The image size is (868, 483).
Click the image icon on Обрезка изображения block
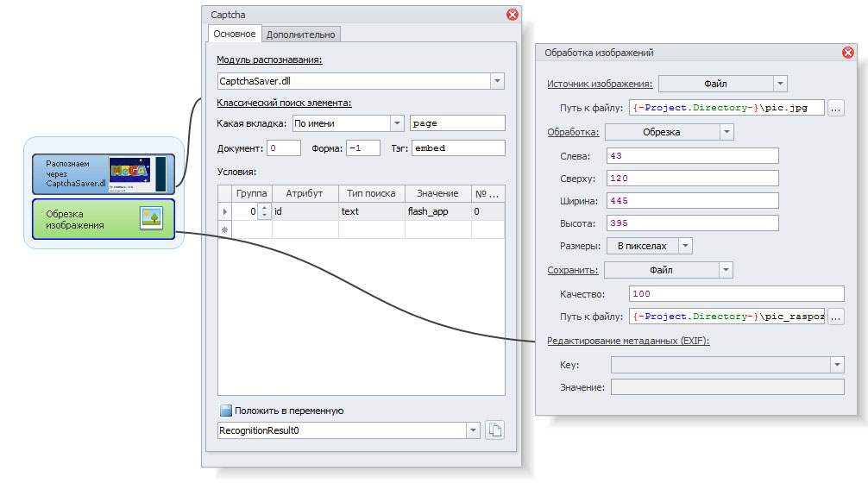click(151, 218)
